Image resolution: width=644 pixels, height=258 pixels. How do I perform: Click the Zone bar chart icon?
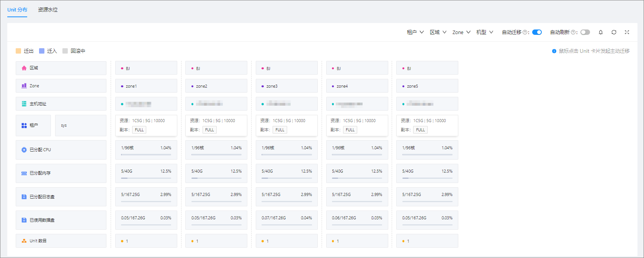pos(24,86)
